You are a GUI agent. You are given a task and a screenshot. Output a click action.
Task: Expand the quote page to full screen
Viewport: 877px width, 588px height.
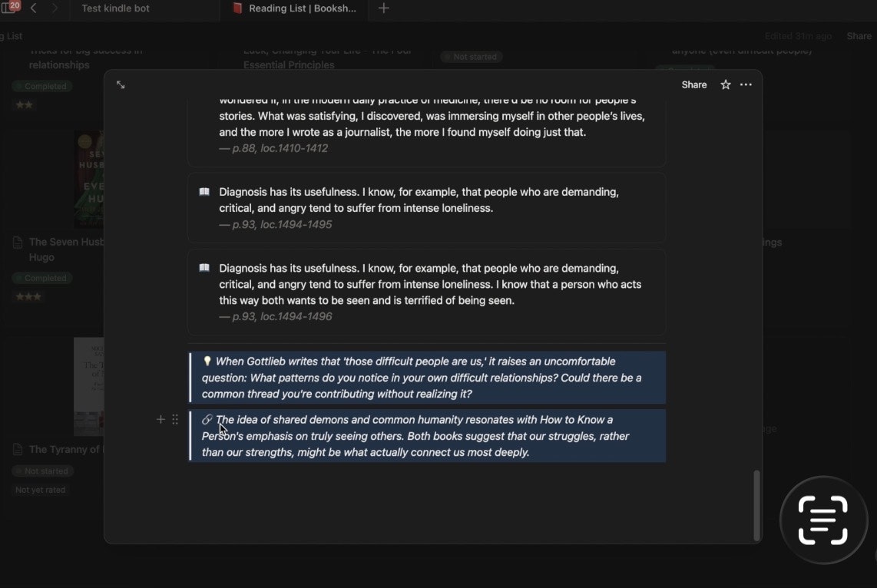point(121,84)
